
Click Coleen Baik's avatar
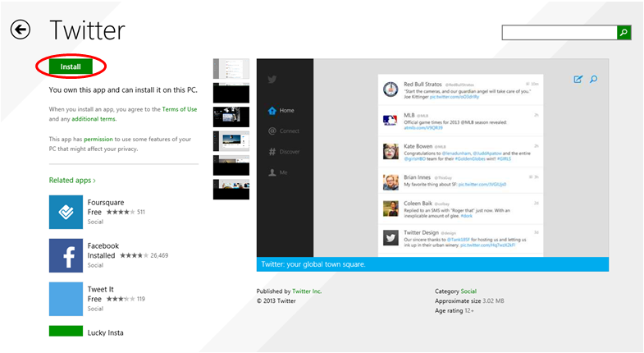(x=391, y=209)
